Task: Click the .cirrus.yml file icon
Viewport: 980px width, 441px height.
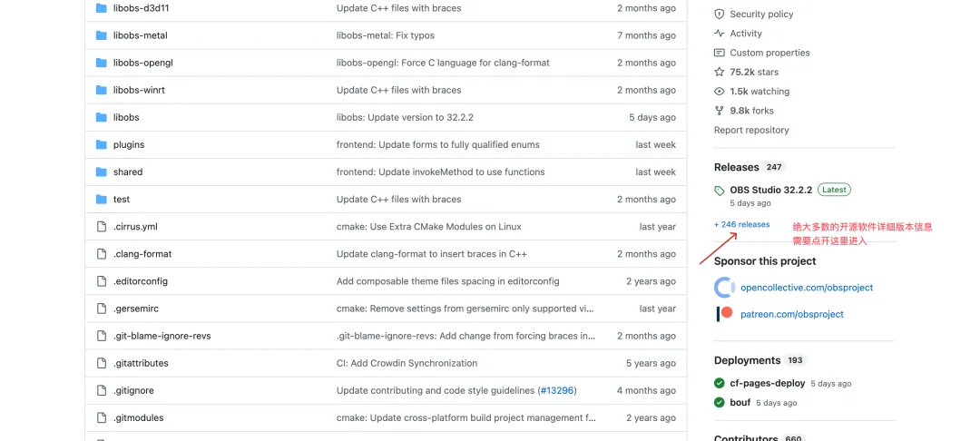Action: (x=102, y=227)
